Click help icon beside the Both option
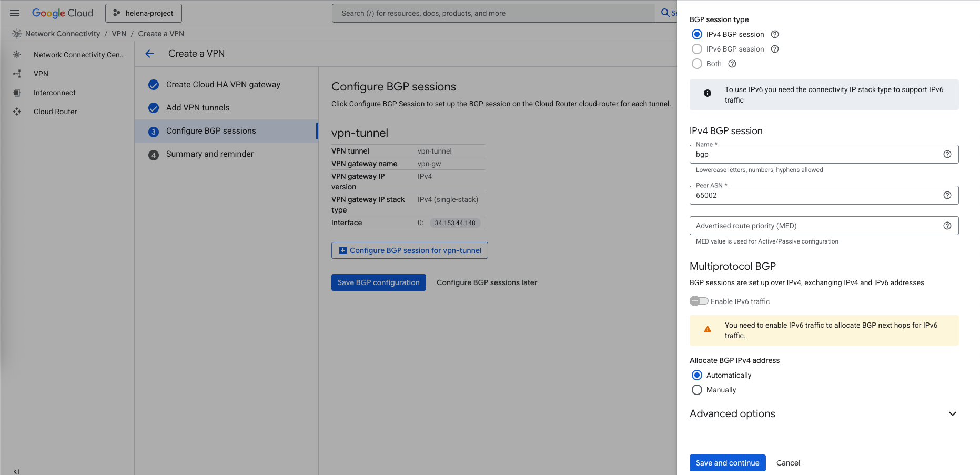This screenshot has height=475, width=980. pyautogui.click(x=732, y=64)
